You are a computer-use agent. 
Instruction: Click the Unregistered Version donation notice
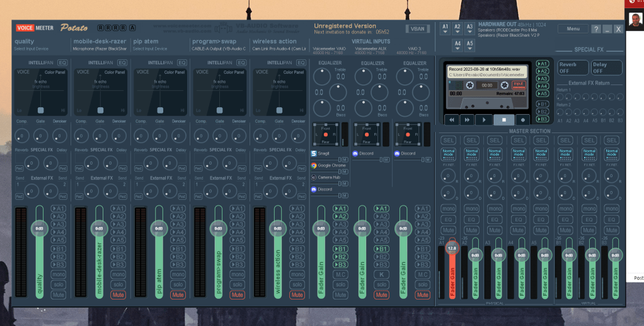point(351,29)
